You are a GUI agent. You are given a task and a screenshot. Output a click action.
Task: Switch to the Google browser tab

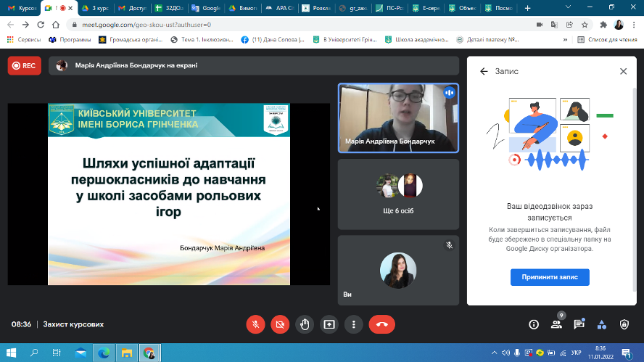(x=207, y=8)
